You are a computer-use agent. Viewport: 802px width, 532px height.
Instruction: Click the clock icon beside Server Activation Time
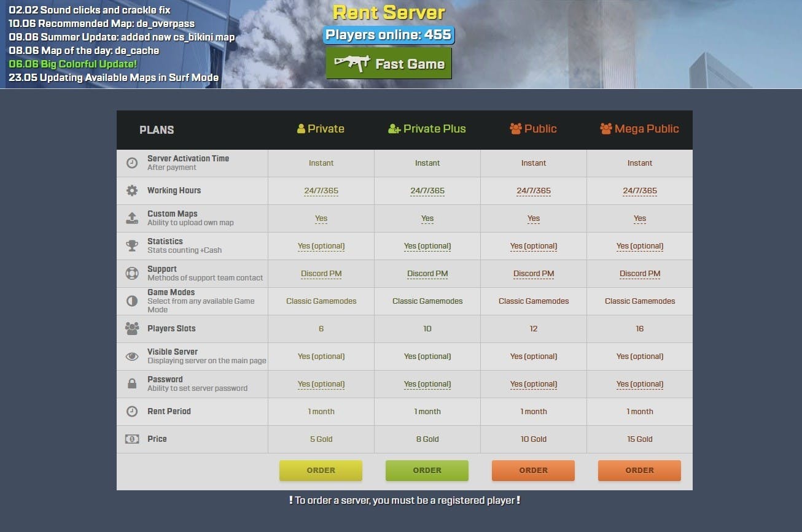point(132,163)
